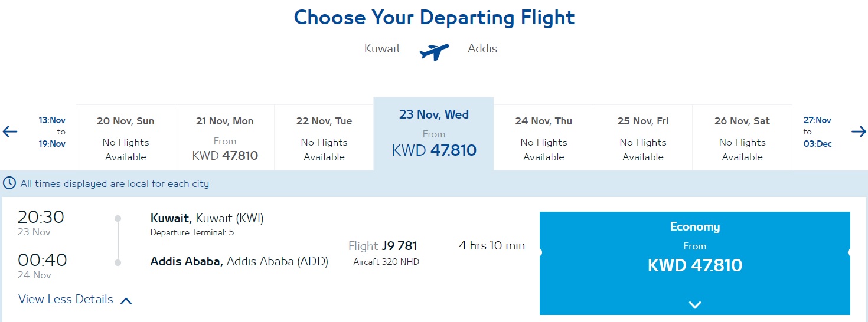Choose the 22 Nov, Tue date tab
This screenshot has width=868, height=322.
324,138
